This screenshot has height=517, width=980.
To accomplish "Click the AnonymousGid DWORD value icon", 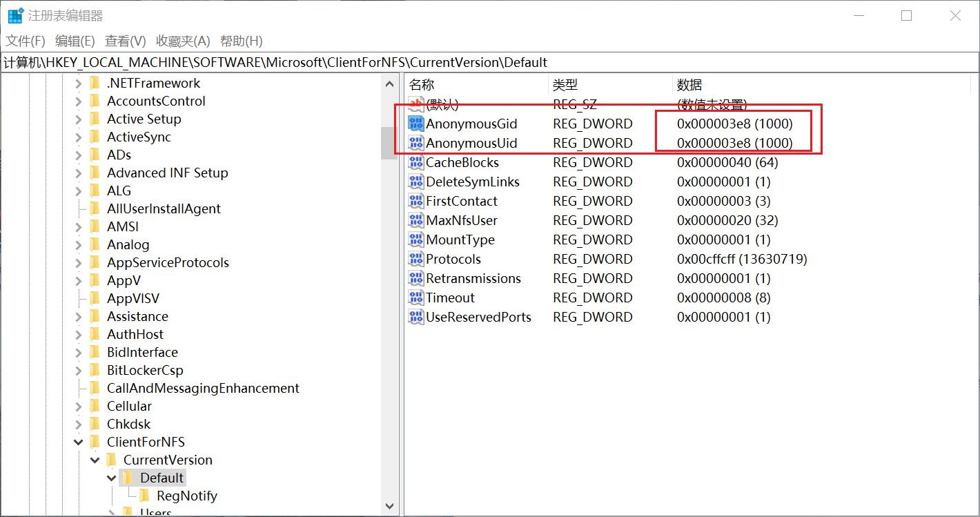I will tap(415, 124).
